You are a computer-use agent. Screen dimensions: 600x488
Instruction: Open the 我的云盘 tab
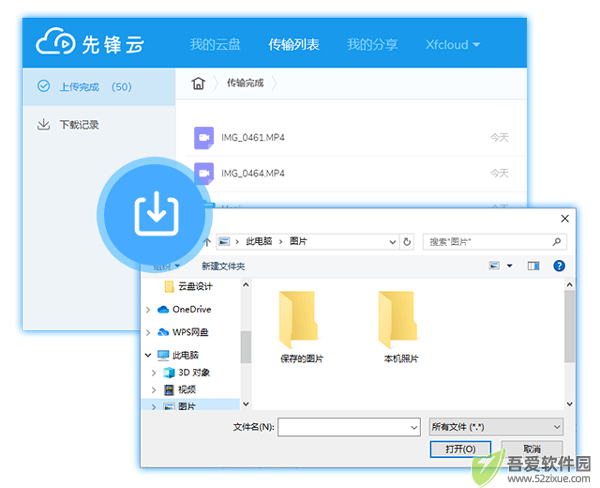[x=215, y=44]
